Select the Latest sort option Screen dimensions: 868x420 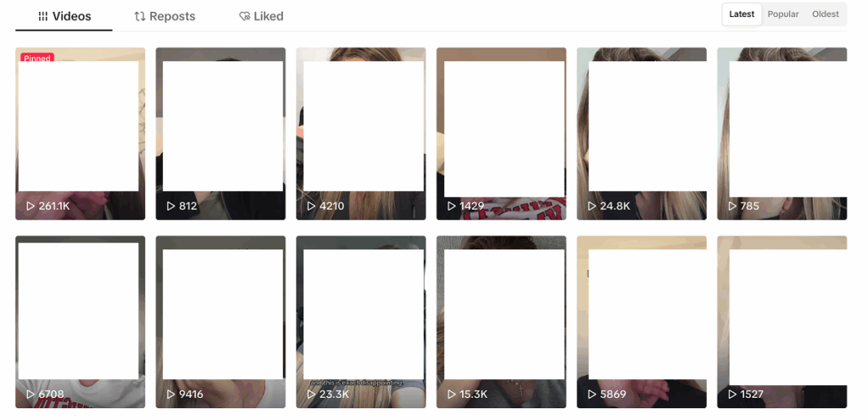tap(742, 14)
